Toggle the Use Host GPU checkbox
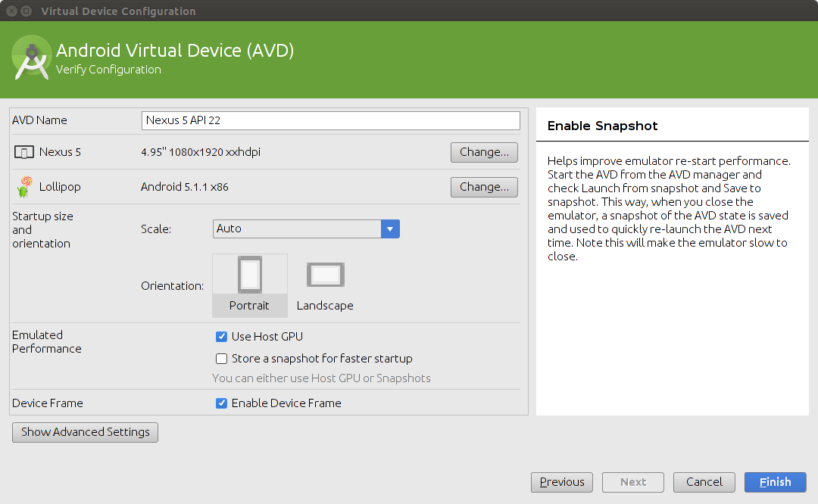The height and width of the screenshot is (504, 818). 221,337
